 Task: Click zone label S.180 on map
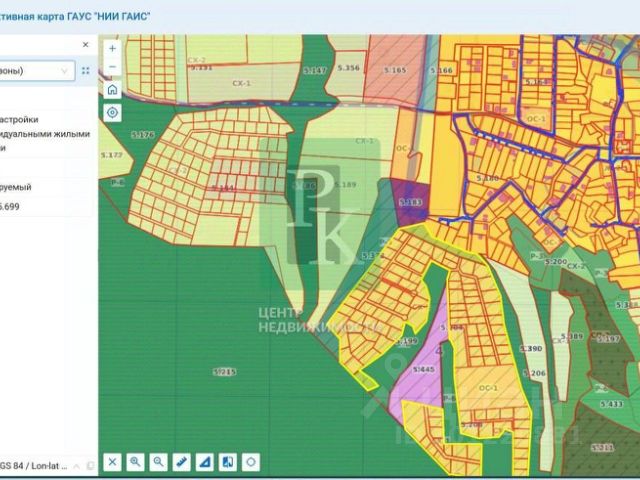pyautogui.click(x=487, y=178)
